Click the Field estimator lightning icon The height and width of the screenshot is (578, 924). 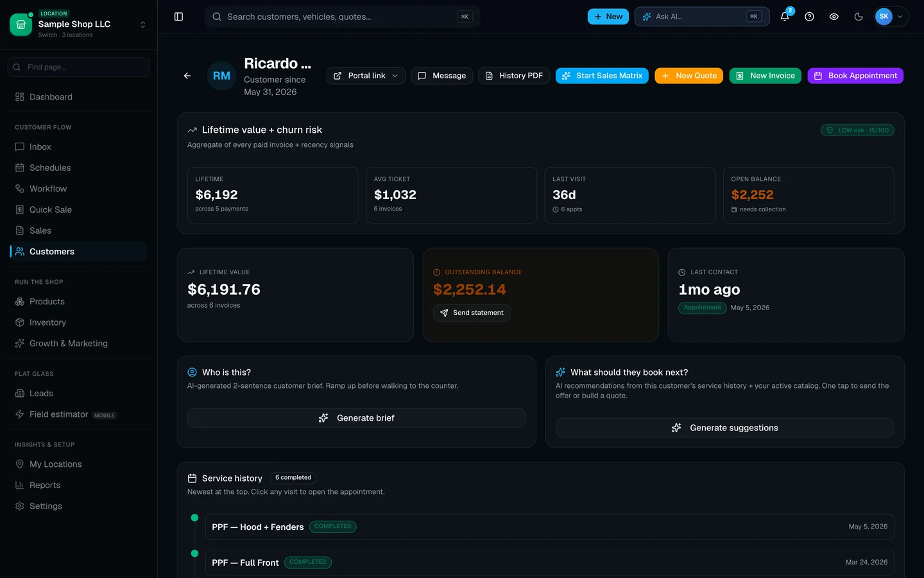tap(20, 414)
